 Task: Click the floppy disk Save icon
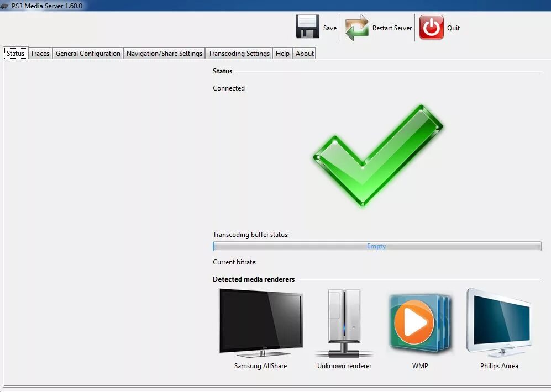point(307,27)
